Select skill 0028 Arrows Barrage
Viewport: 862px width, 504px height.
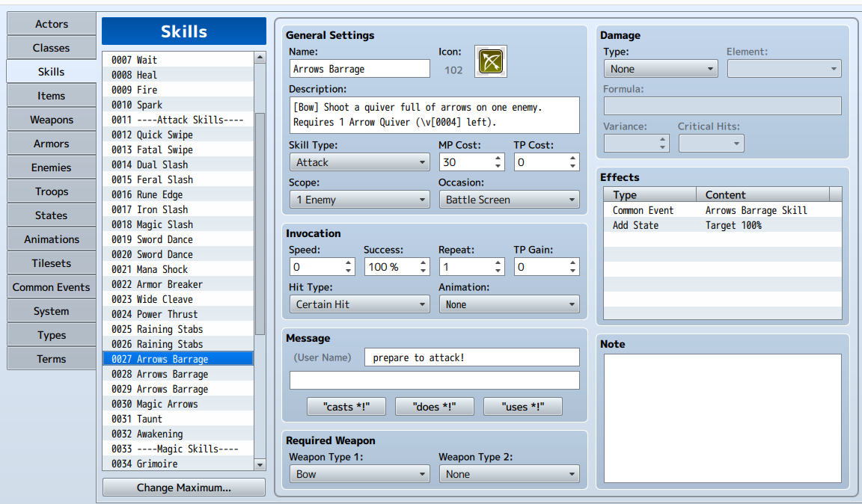pos(178,374)
